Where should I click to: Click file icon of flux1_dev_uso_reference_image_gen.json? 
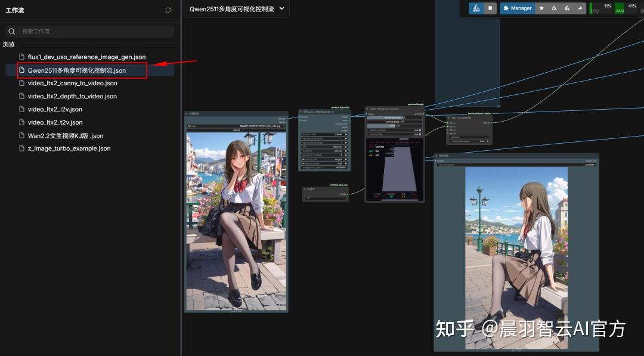[x=22, y=57]
